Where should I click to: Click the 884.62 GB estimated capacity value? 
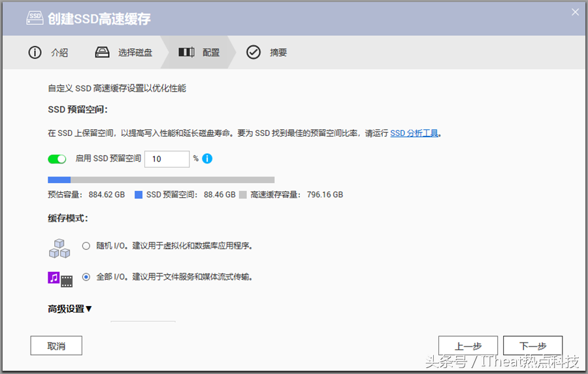(x=106, y=195)
